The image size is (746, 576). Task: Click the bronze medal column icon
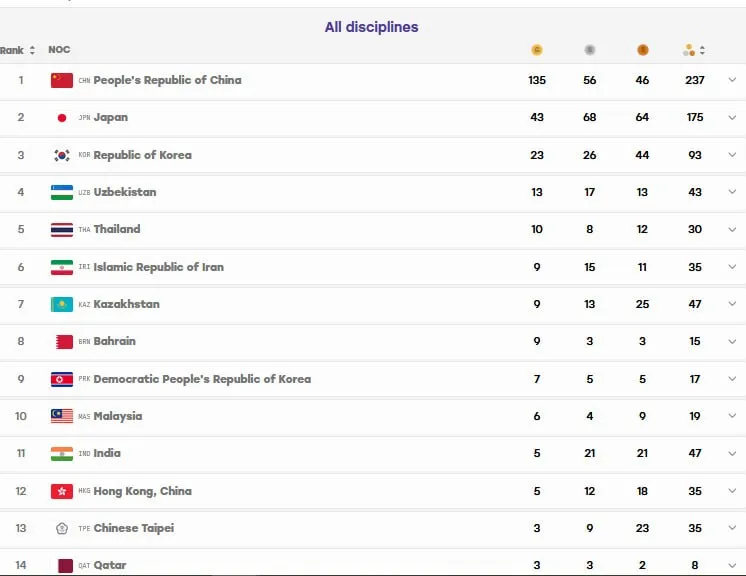click(642, 50)
